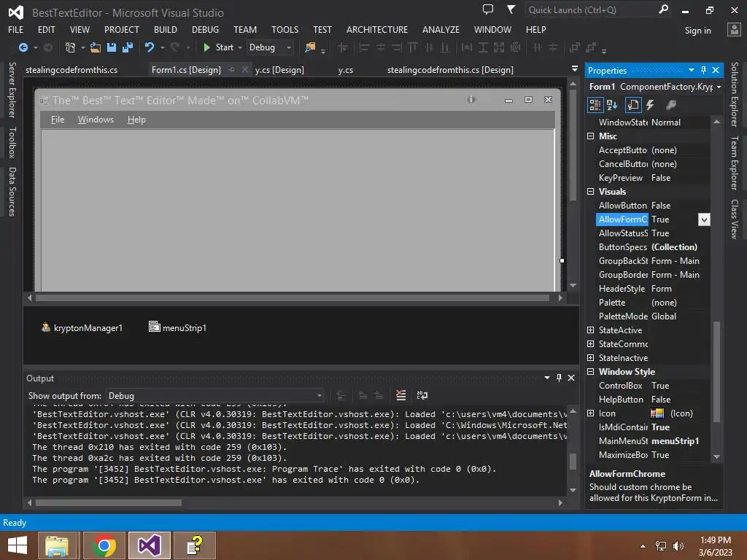The height and width of the screenshot is (560, 747).
Task: Click the Property Pages wrench icon
Action: coord(671,105)
